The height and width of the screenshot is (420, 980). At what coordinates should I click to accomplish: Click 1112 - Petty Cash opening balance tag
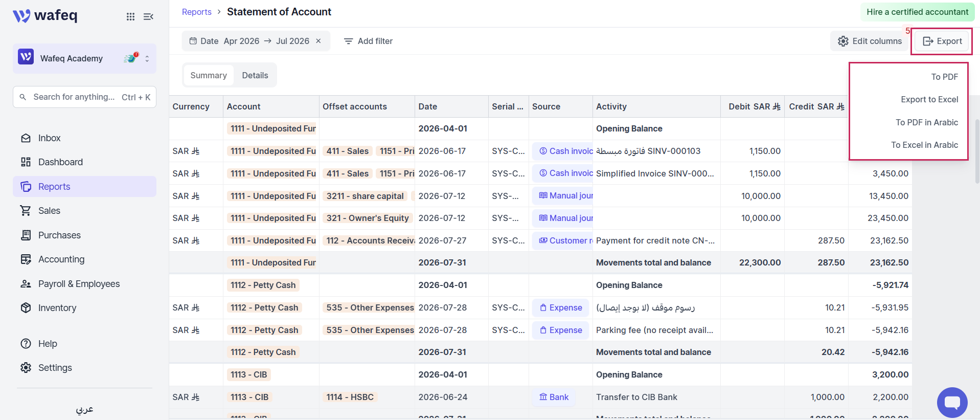point(263,285)
